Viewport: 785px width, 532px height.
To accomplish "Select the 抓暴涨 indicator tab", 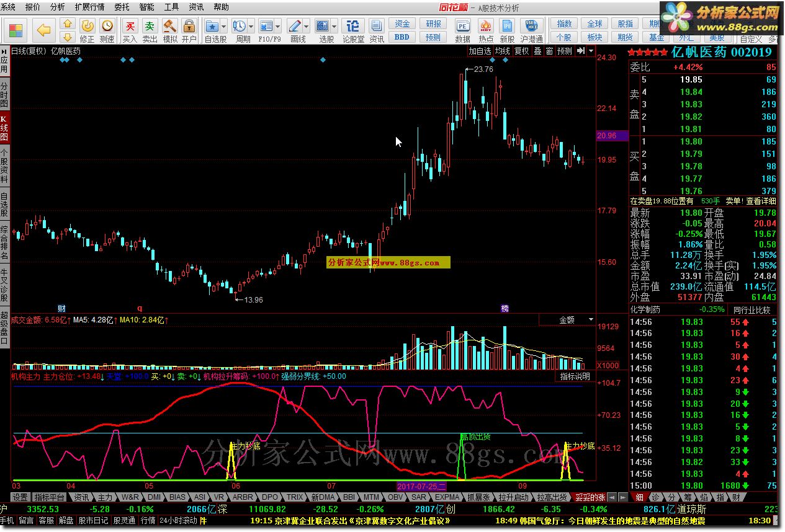I will click(478, 497).
